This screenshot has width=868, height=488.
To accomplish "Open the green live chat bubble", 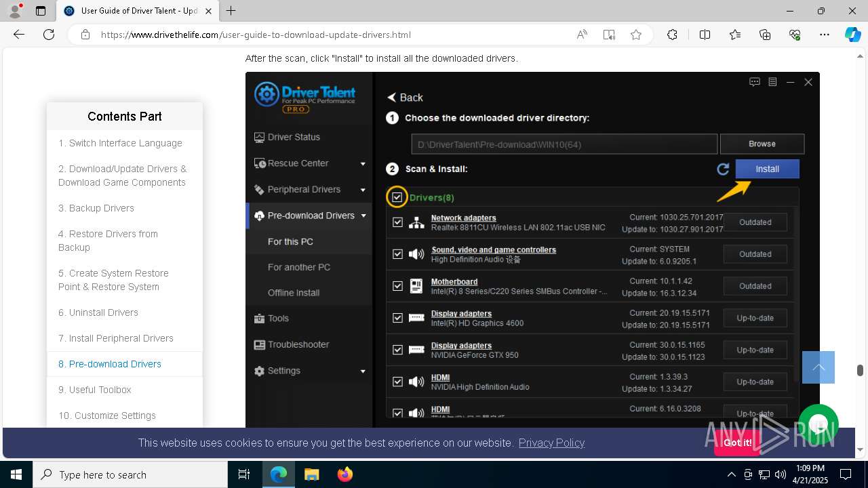I will tap(818, 425).
